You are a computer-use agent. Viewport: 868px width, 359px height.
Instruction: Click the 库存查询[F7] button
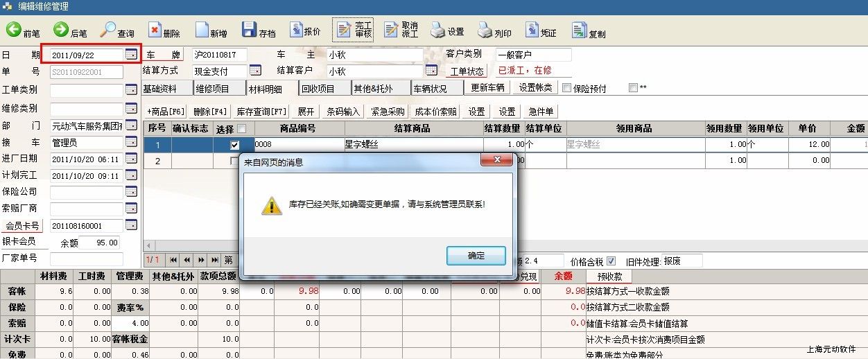coord(261,112)
